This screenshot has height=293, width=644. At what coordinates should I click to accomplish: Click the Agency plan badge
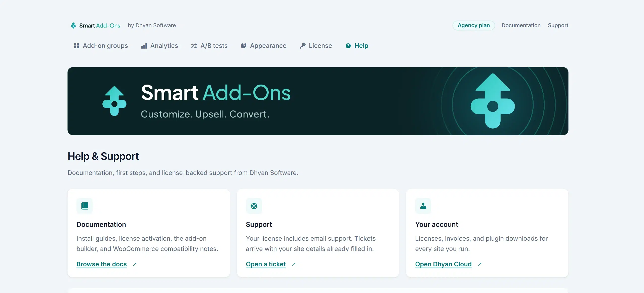point(474,25)
